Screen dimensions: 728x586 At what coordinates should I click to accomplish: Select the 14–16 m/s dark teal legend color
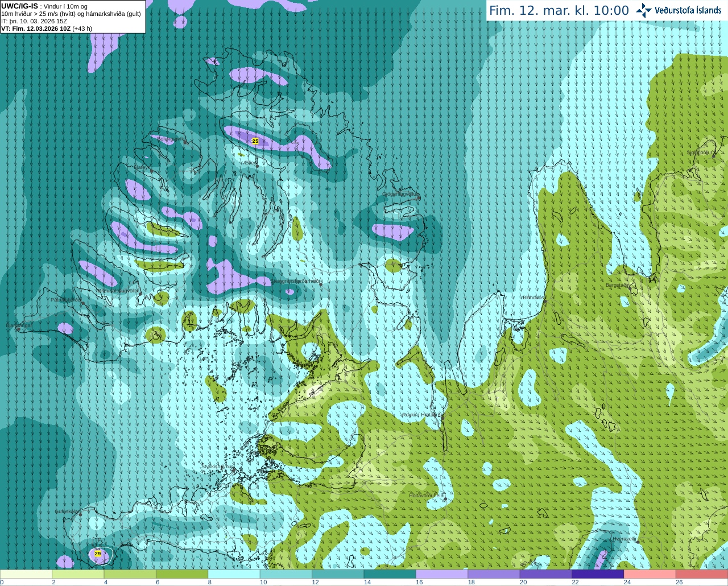point(390,574)
